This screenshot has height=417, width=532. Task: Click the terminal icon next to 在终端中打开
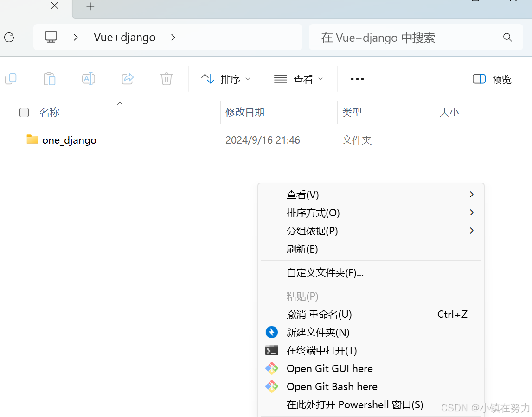tap(272, 351)
